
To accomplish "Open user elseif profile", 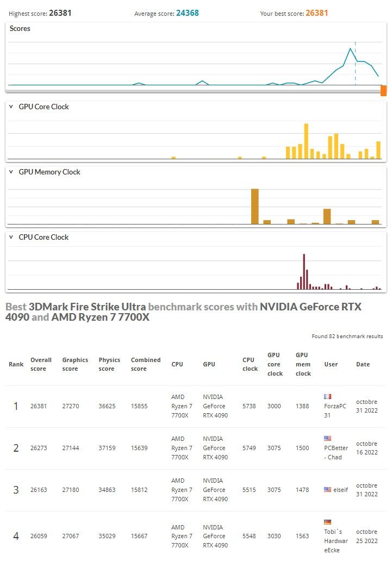I will [340, 490].
